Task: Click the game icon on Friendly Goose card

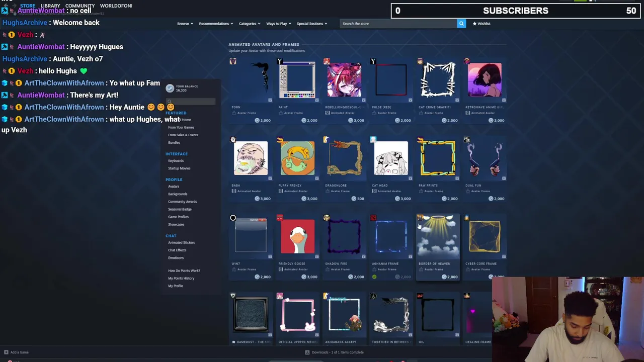Action: click(x=280, y=218)
